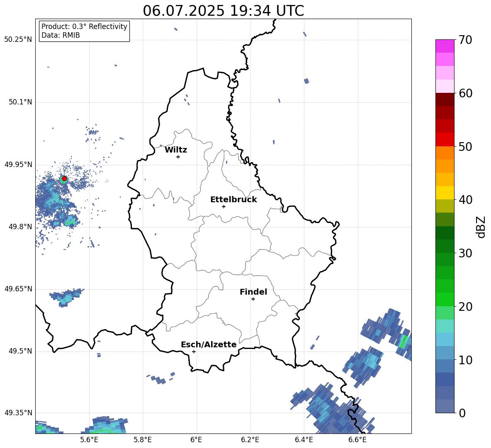Click the 50.1°N latitude label
This screenshot has height=448, width=491.
pyautogui.click(x=20, y=102)
